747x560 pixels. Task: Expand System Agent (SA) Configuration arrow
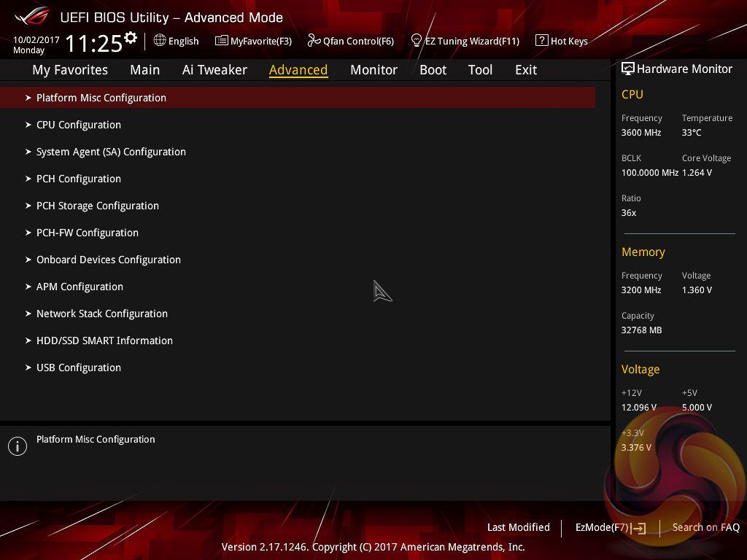tap(28, 152)
